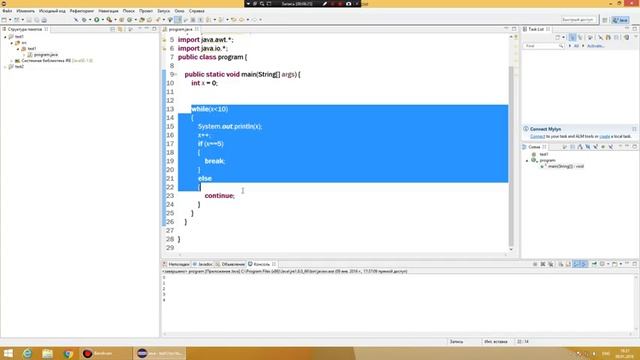This screenshot has width=640, height=360.
Task: Collapse the src folder in package explorer
Action: [12, 43]
